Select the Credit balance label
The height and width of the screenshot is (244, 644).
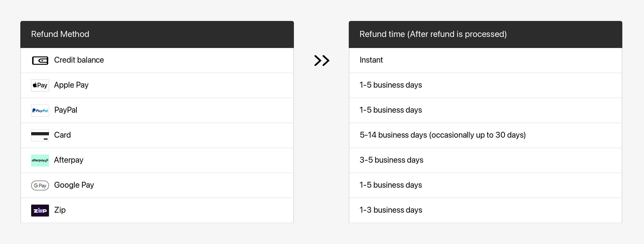coord(79,60)
